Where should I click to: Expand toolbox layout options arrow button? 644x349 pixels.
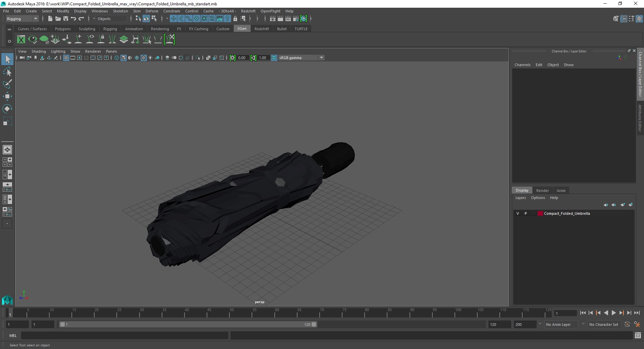(7, 223)
